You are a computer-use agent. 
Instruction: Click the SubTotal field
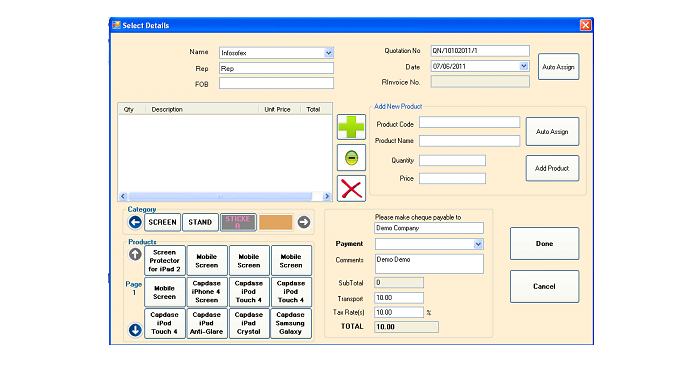coord(399,283)
